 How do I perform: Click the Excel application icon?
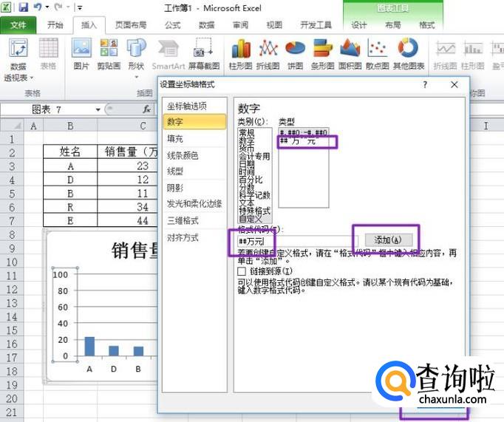(7, 7)
